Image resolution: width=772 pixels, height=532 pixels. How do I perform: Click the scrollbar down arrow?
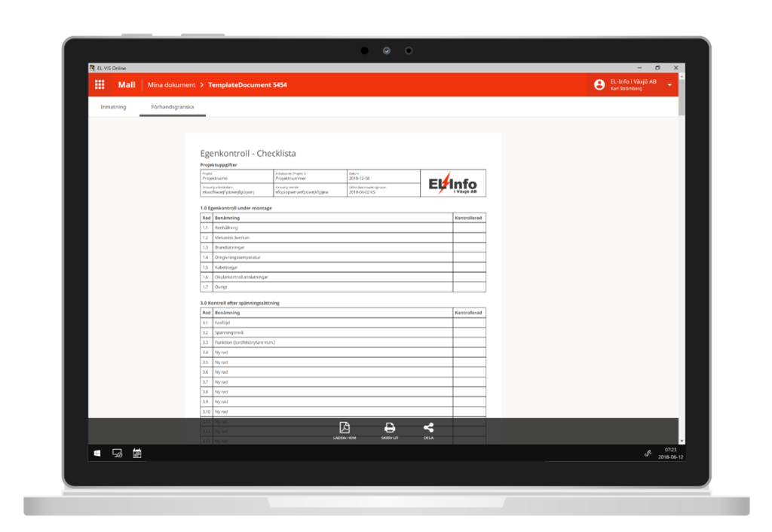682,441
